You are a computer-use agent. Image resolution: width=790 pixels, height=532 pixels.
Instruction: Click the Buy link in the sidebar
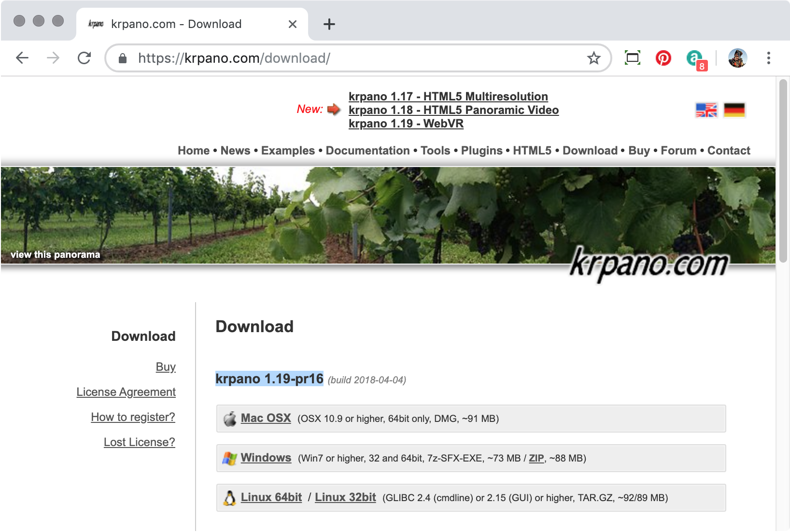pyautogui.click(x=166, y=367)
